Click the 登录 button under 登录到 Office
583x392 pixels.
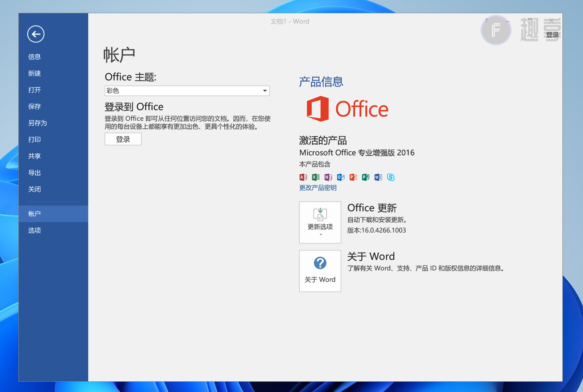point(123,139)
